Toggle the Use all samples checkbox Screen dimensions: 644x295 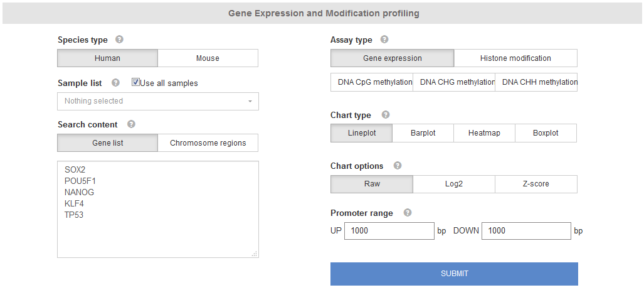pos(135,82)
